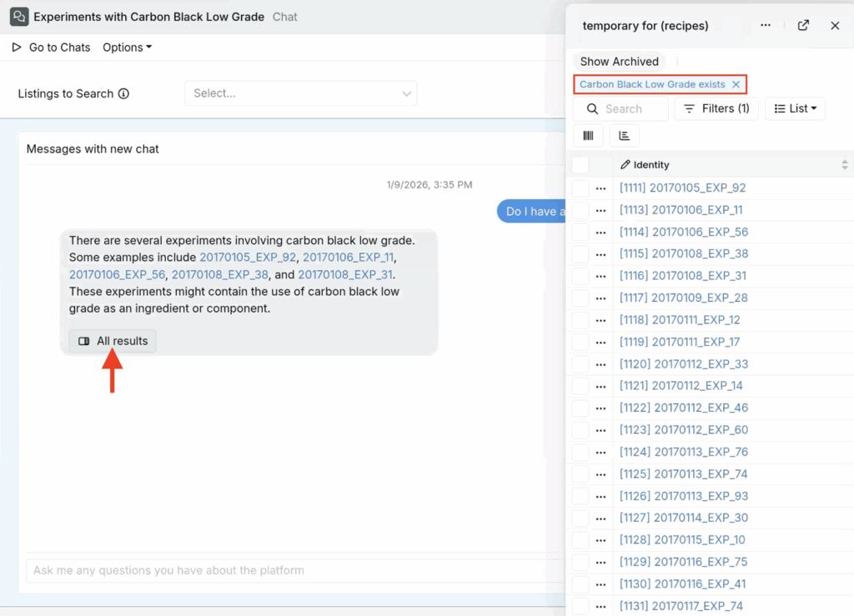Open the List view dropdown
The image size is (854, 616).
point(795,109)
